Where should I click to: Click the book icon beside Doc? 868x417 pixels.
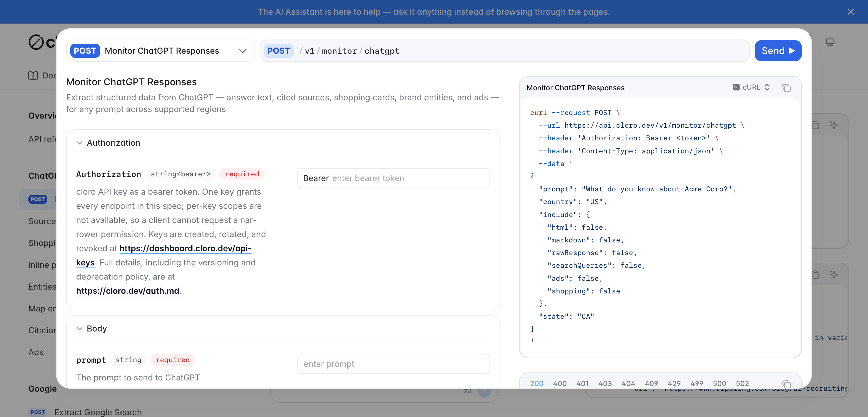(33, 75)
